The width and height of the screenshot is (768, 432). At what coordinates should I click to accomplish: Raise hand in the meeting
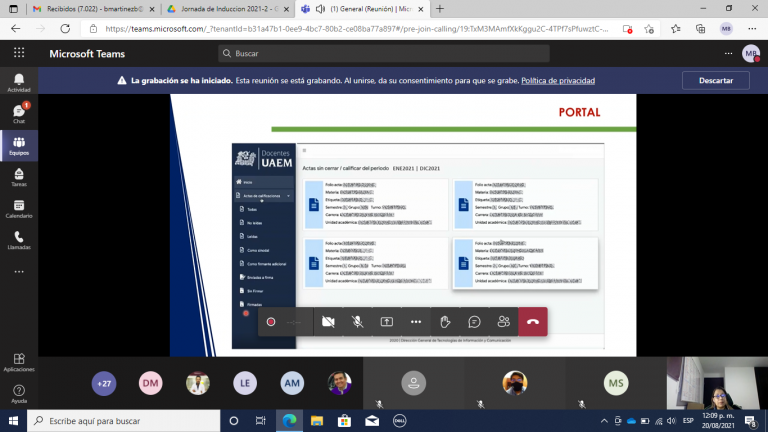(x=445, y=322)
